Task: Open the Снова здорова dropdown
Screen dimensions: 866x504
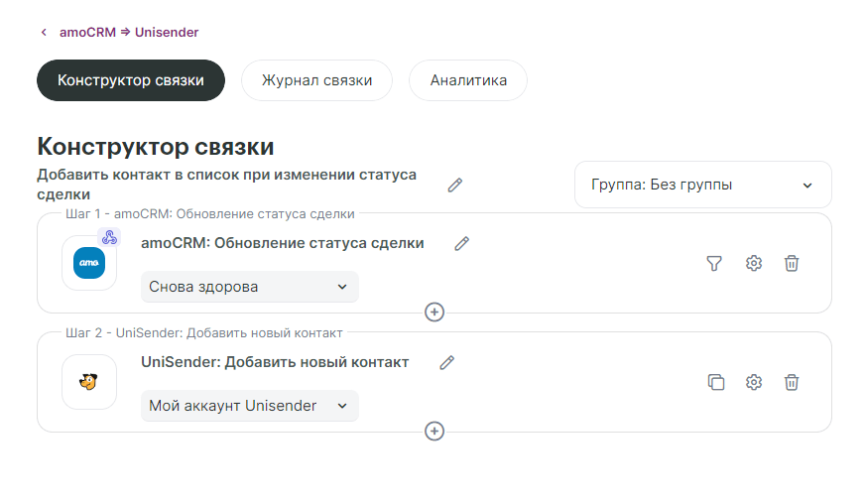Action: (250, 287)
